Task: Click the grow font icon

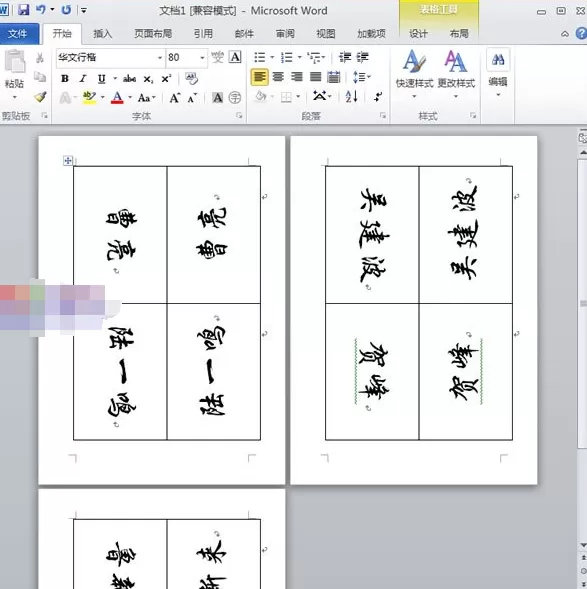Action: click(174, 98)
